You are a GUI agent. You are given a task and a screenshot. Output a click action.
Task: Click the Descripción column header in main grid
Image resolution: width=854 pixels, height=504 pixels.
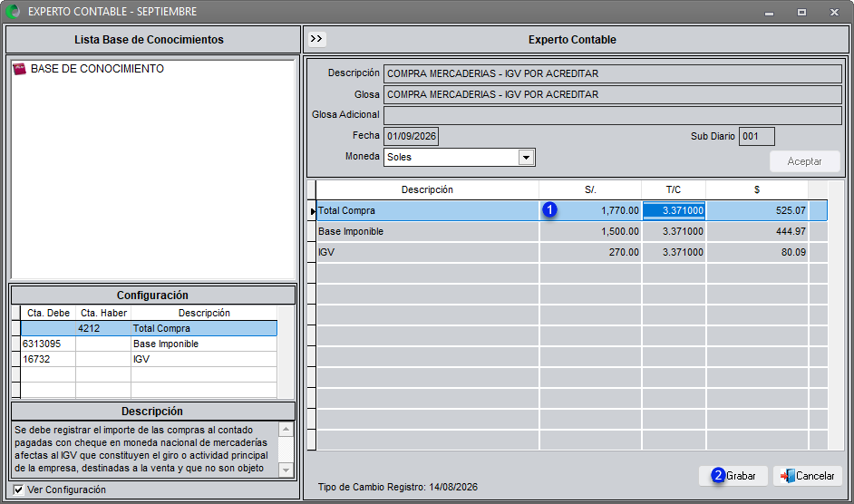point(428,189)
